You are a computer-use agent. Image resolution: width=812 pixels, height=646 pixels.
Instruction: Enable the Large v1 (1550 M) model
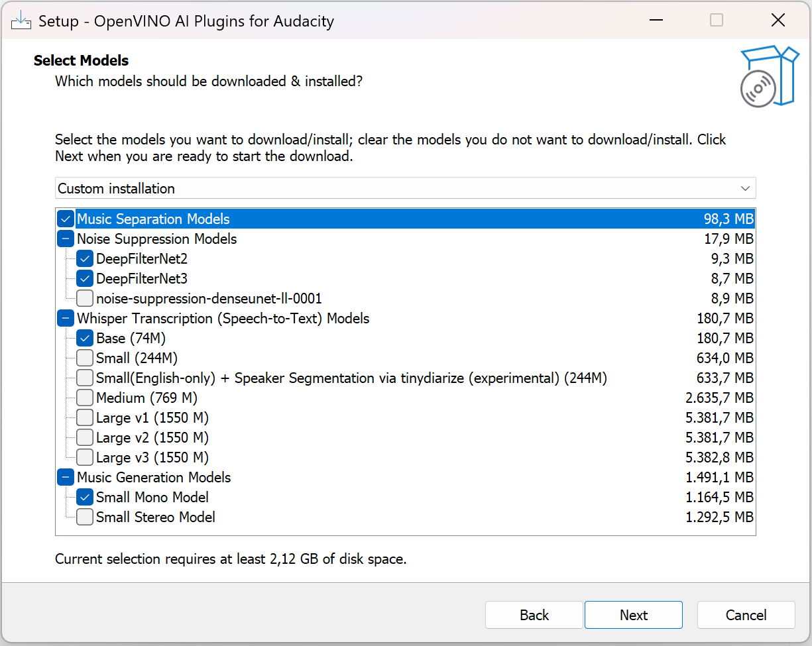[84, 417]
